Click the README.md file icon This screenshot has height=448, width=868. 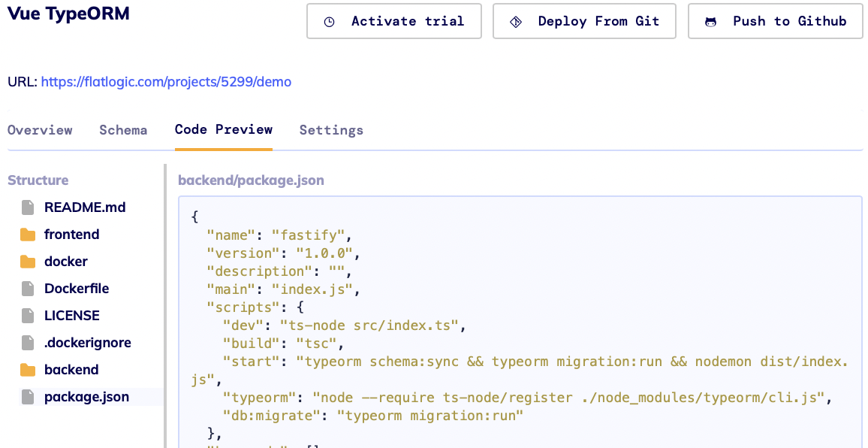(x=28, y=208)
